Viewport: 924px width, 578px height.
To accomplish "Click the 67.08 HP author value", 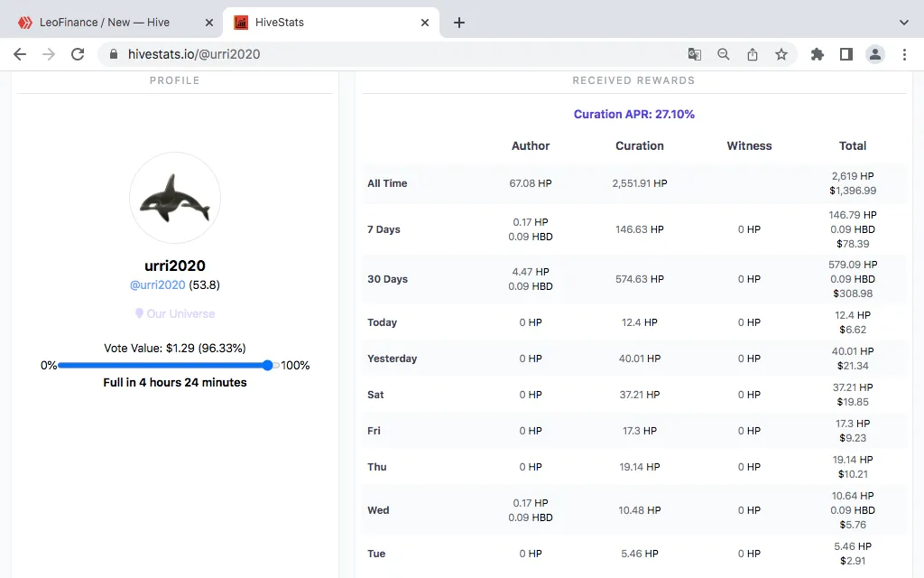I will click(x=531, y=183).
